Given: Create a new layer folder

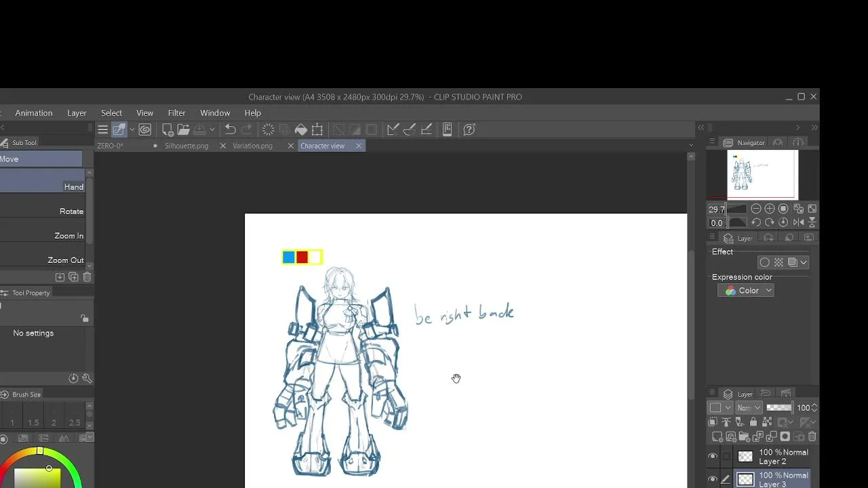Looking at the screenshot, I should coord(745,436).
